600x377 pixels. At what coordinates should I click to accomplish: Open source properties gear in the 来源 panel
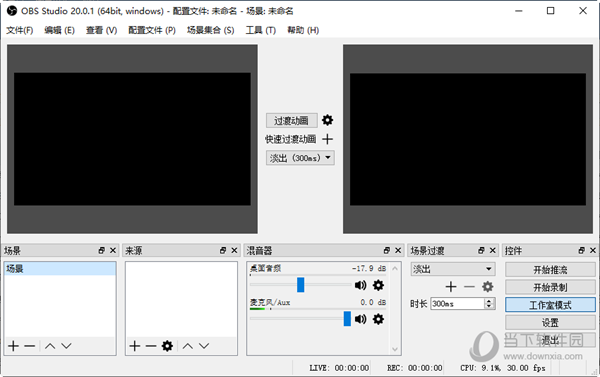[167, 346]
